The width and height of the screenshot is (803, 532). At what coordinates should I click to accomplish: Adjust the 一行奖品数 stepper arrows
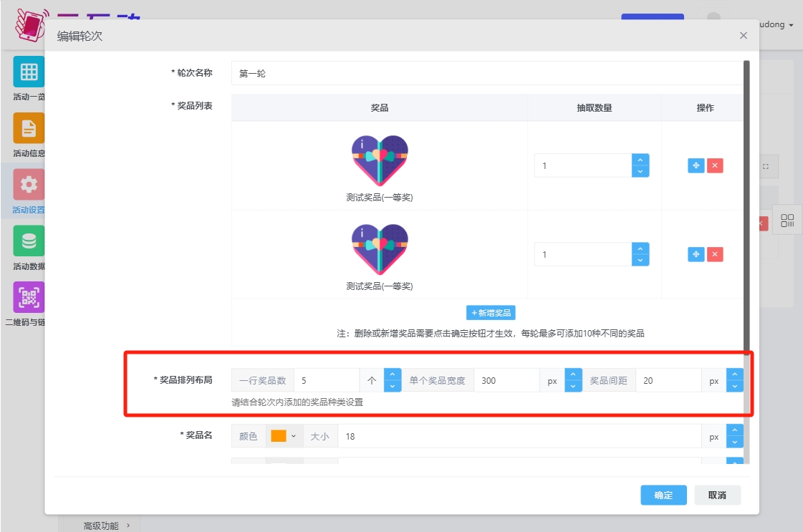(x=393, y=380)
